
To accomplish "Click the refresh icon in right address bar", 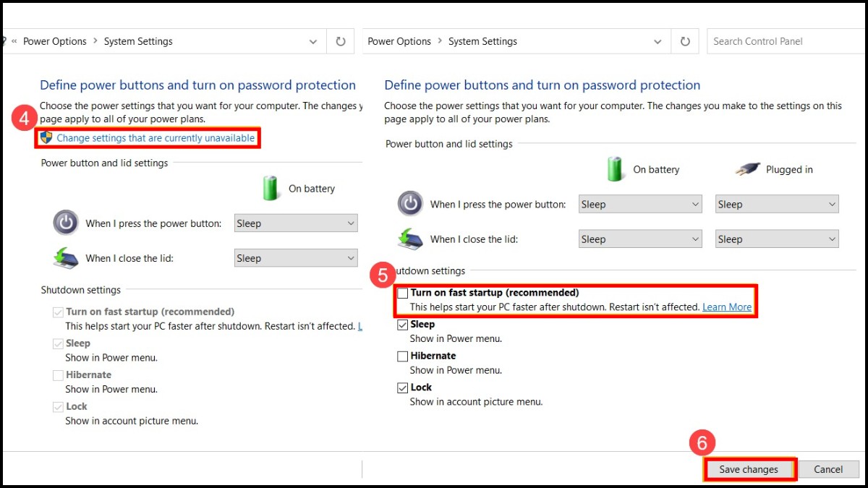I will coord(685,42).
